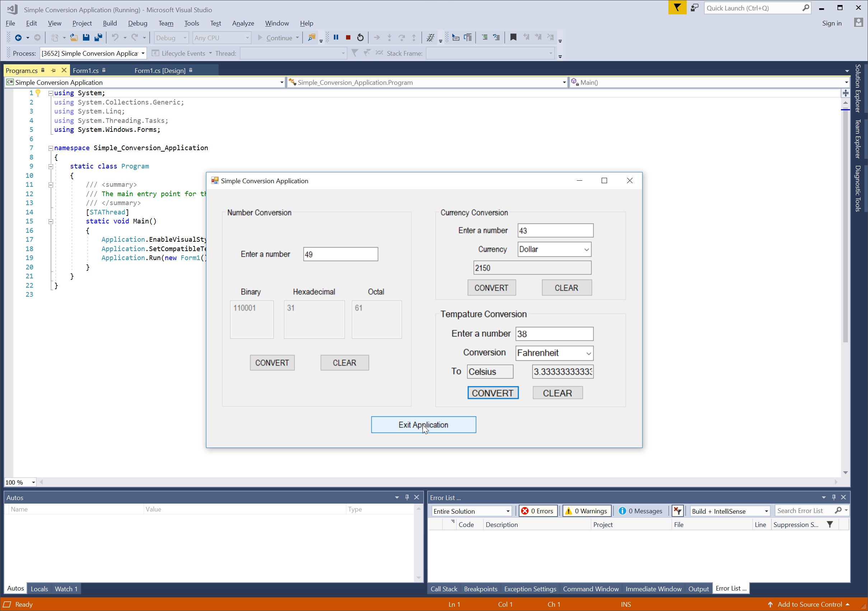
Task: Open the notifications flag icon
Action: [677, 8]
